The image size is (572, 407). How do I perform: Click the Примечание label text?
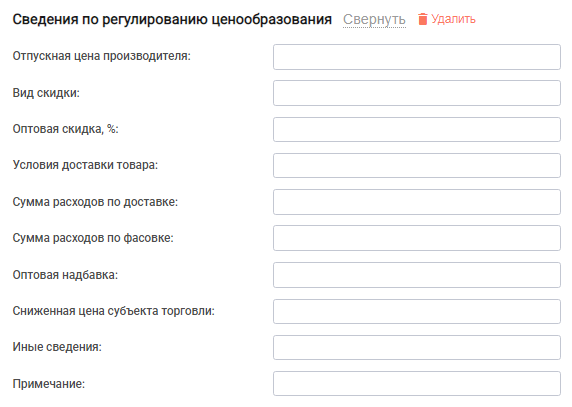pyautogui.click(x=49, y=384)
